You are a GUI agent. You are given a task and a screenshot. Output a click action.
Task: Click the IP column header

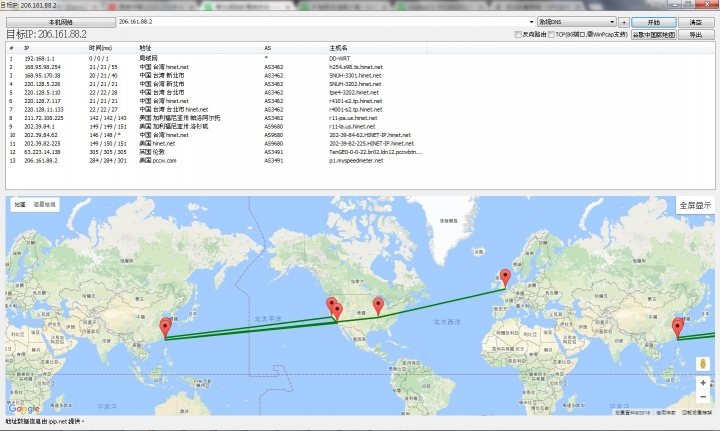(54, 48)
